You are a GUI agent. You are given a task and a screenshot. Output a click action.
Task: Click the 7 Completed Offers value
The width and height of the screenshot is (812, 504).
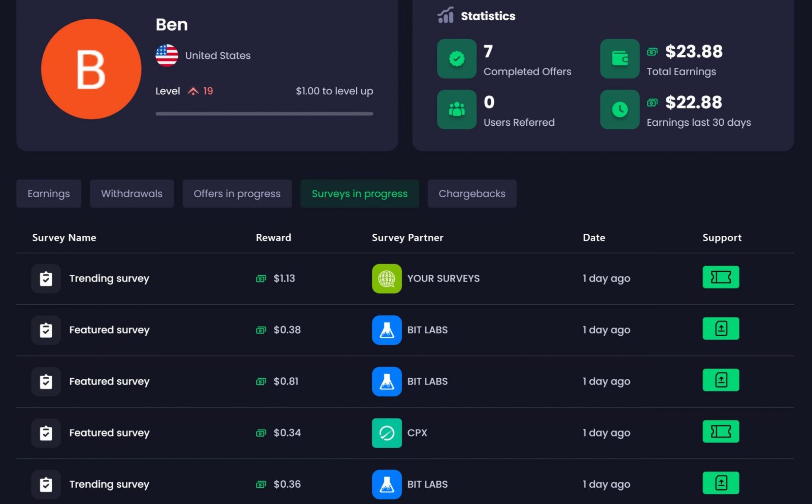tap(488, 51)
